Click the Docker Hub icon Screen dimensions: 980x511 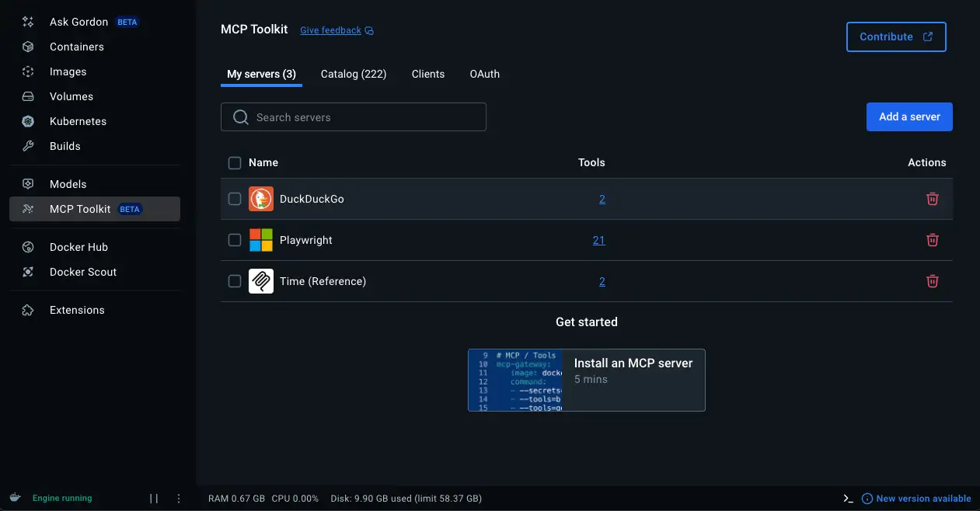tap(28, 247)
